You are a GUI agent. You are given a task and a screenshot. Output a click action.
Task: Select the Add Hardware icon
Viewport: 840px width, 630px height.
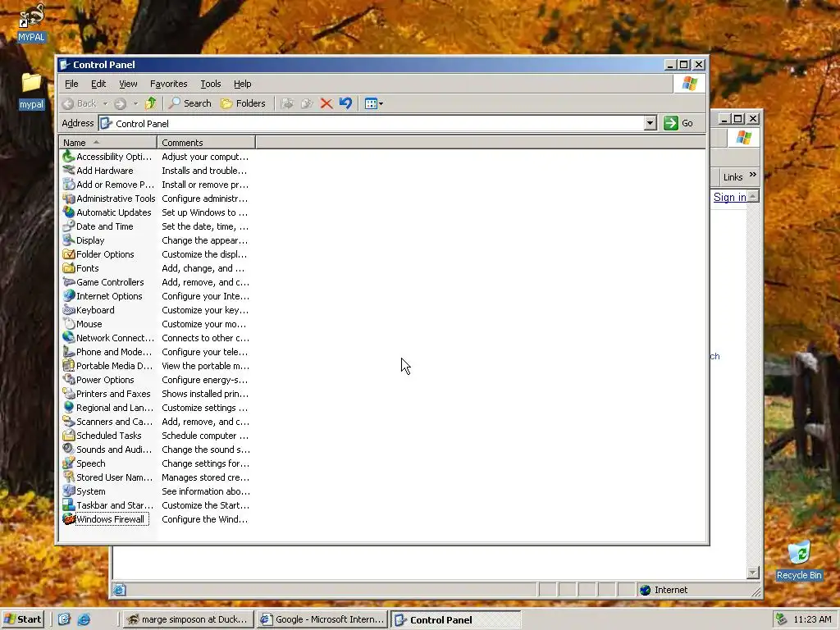click(x=69, y=171)
